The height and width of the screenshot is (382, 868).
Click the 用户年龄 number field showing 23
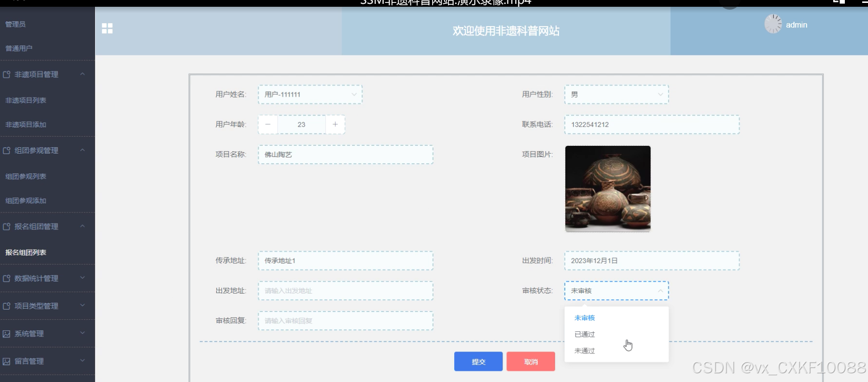tap(302, 125)
